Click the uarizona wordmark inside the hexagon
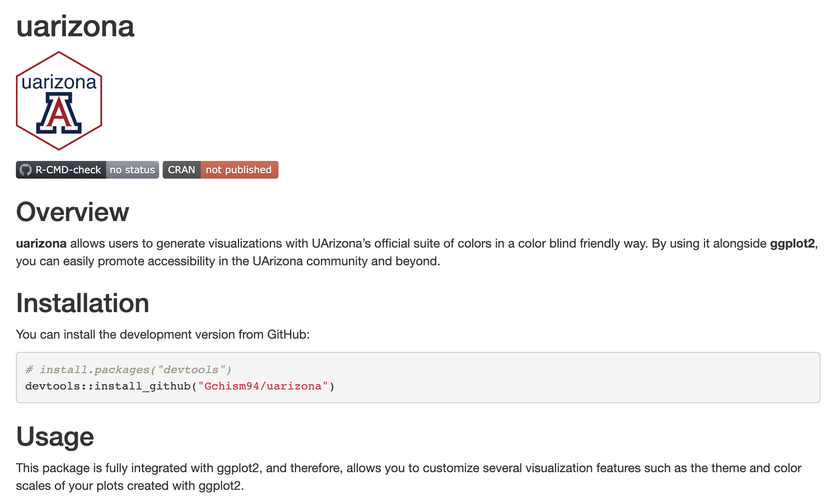 pyautogui.click(x=59, y=83)
